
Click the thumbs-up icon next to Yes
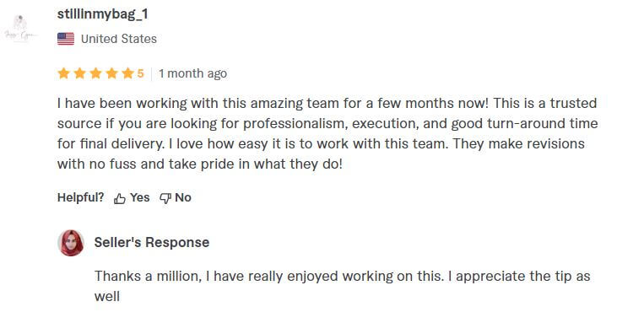click(120, 199)
